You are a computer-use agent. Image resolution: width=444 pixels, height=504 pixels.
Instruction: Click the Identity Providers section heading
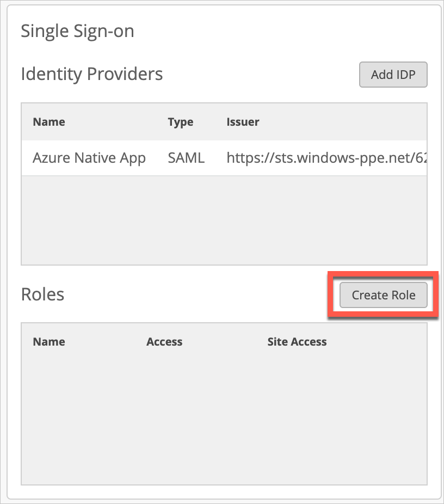point(91,74)
